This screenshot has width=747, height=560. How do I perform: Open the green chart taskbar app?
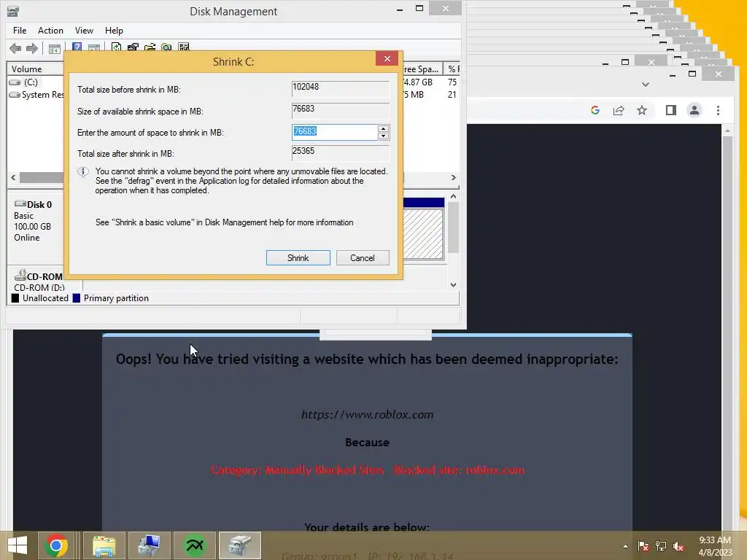coord(194,545)
